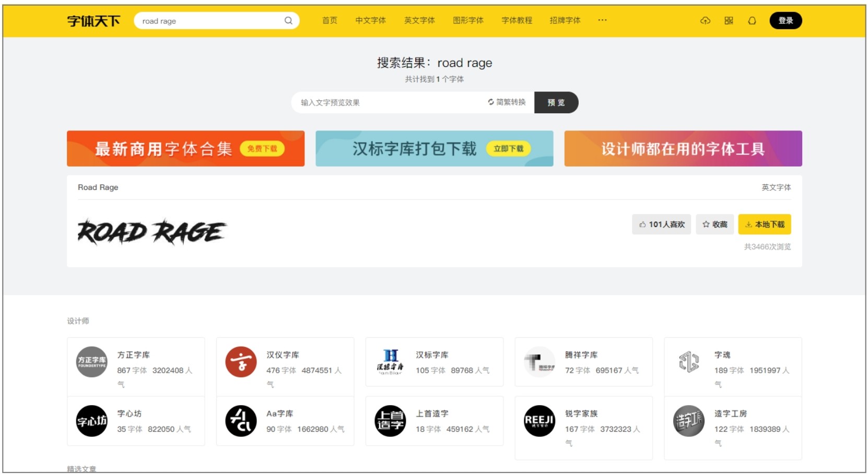Like the Road Rage font (101人喜欢)
This screenshot has width=868, height=475.
(x=662, y=224)
